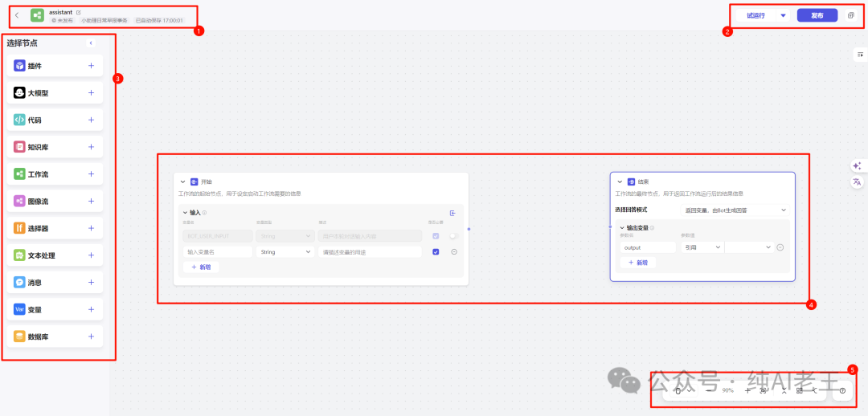Remove the output variable row
Viewport: 868px width, 416px height.
click(780, 247)
